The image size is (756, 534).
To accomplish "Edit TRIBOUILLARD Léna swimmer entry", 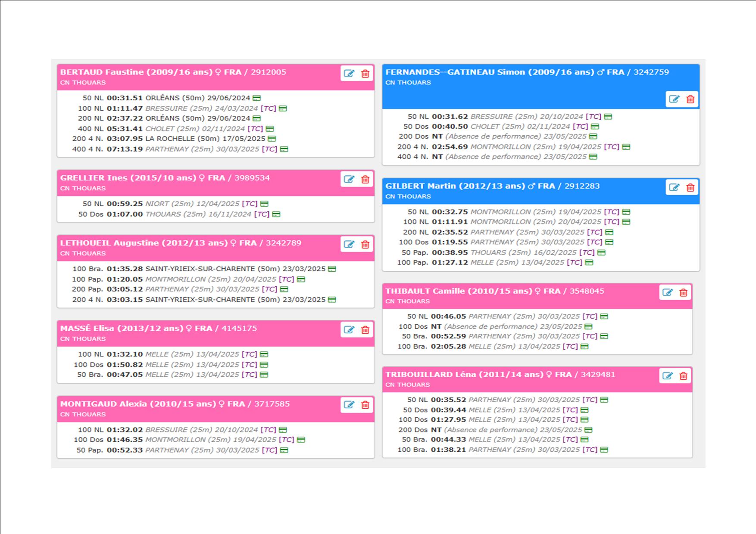I will [667, 376].
